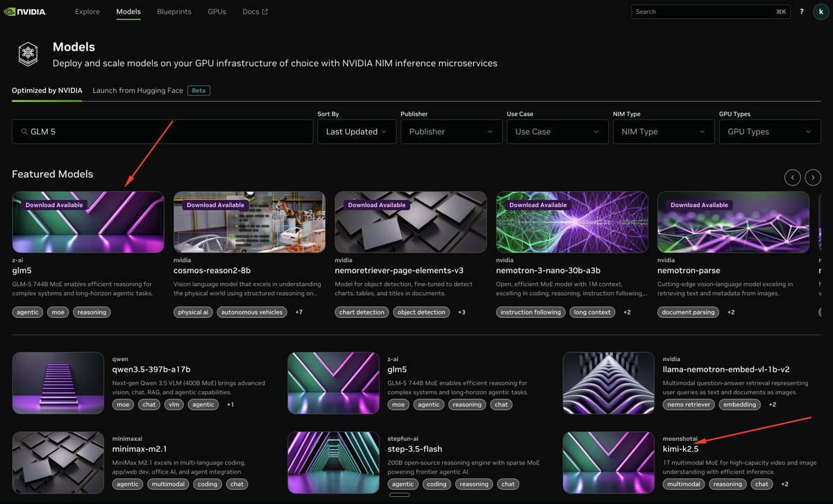833x504 pixels.
Task: Open the Blueprints tab
Action: [x=174, y=12]
